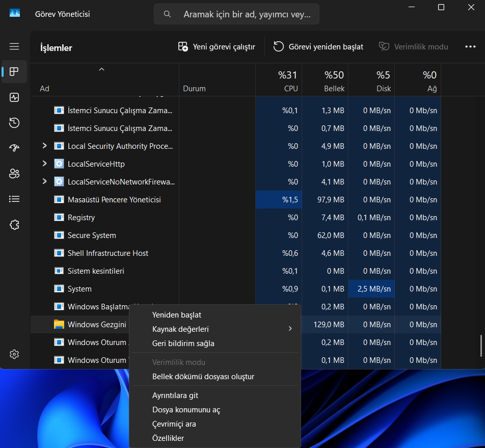Sort by the Durum column header

pyautogui.click(x=217, y=81)
